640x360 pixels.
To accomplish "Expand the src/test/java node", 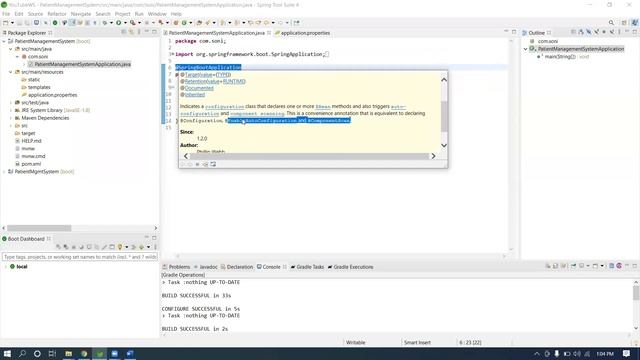I will (11, 102).
